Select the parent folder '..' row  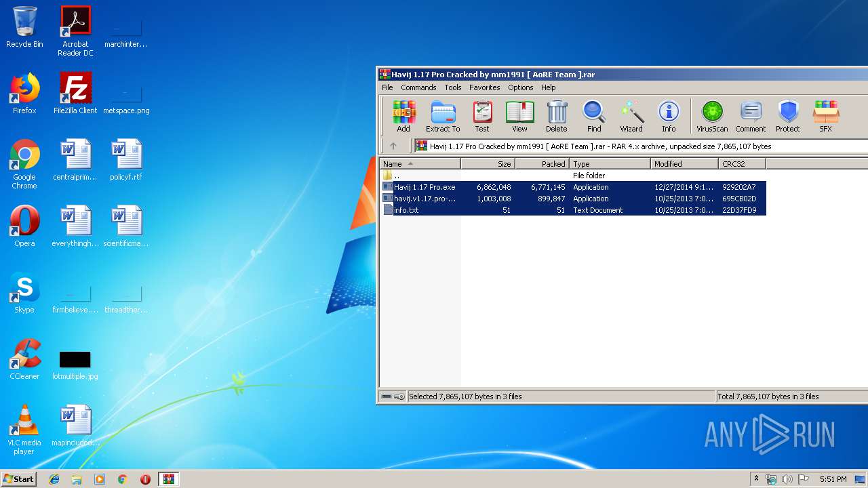coord(573,176)
